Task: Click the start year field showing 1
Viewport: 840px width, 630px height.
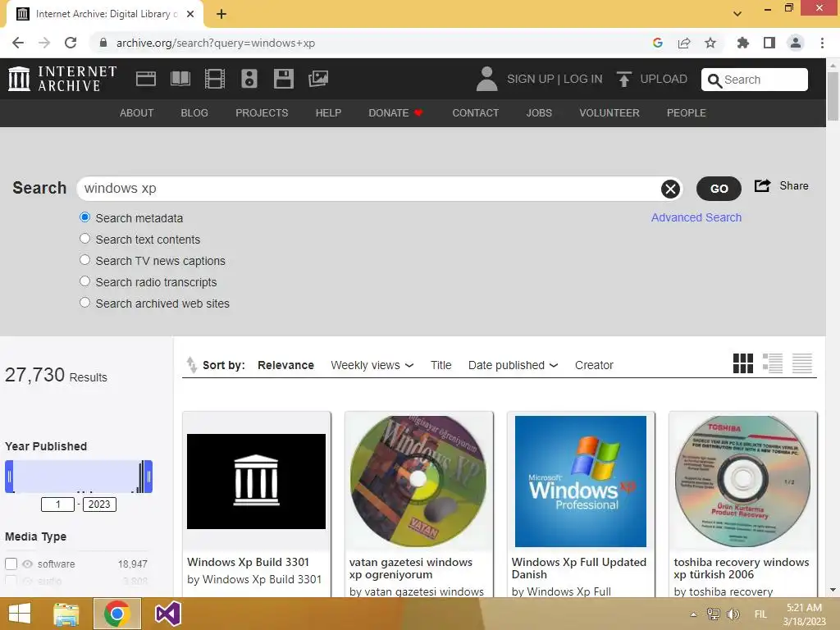Action: click(58, 504)
